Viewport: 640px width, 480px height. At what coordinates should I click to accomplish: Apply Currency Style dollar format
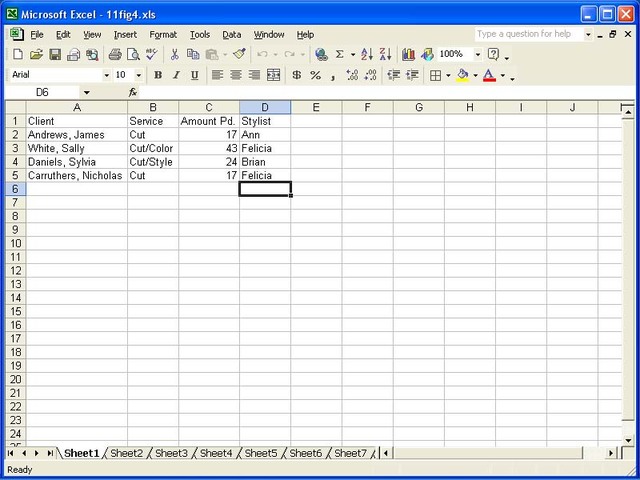point(297,75)
